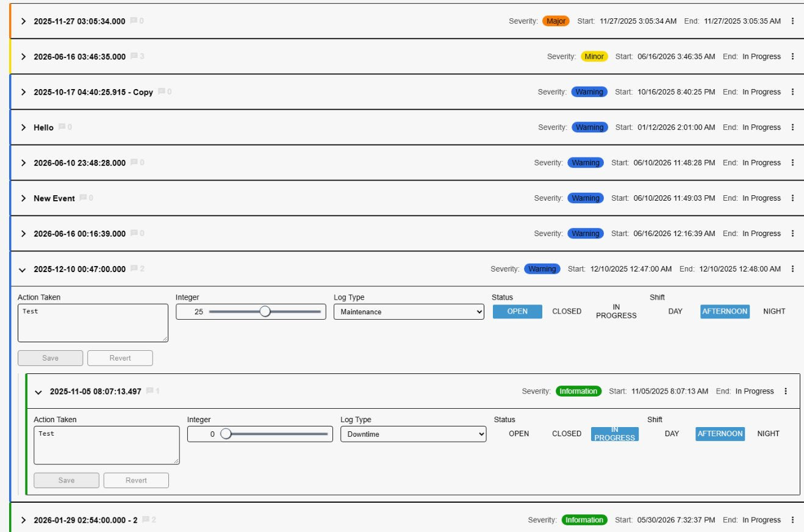The width and height of the screenshot is (804, 532).
Task: Open the Log Type dropdown showing Downtime
Action: coord(414,434)
